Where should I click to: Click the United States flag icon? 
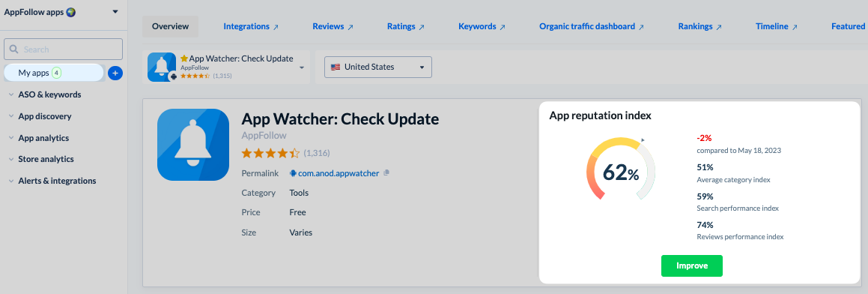(336, 67)
